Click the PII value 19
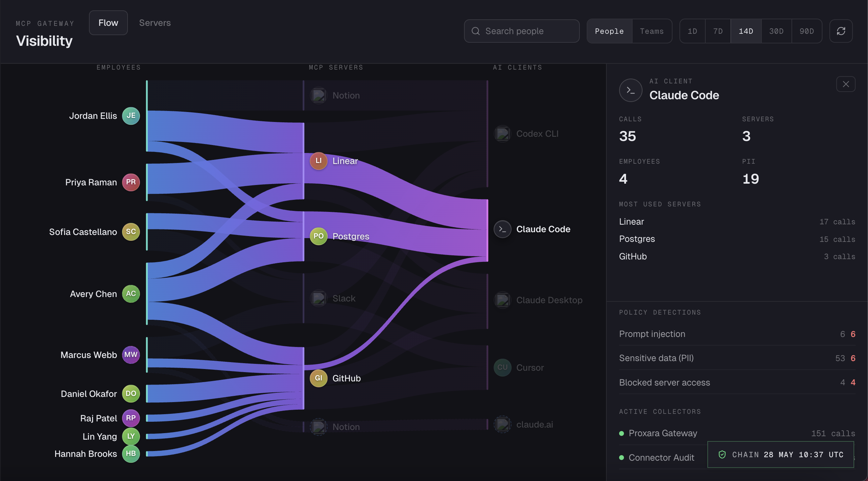Screen dimensions: 868x481 click(x=750, y=179)
